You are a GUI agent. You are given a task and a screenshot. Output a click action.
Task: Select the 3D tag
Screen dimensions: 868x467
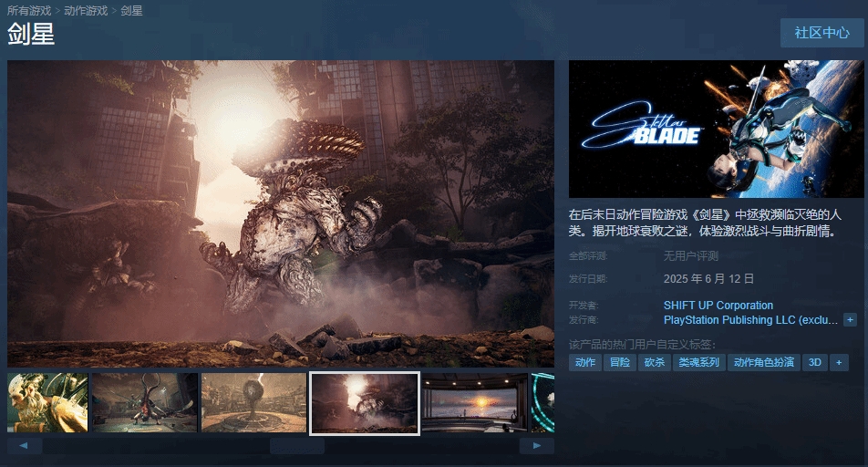[815, 362]
